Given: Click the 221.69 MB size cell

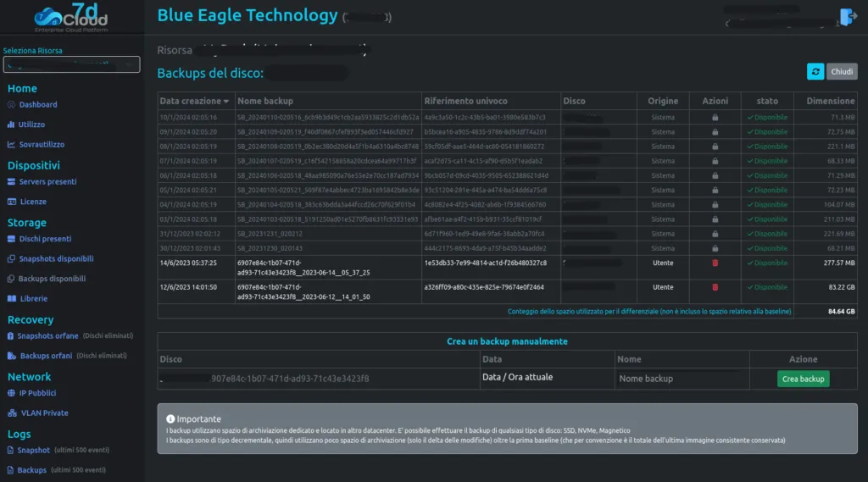Looking at the screenshot, I should [838, 234].
